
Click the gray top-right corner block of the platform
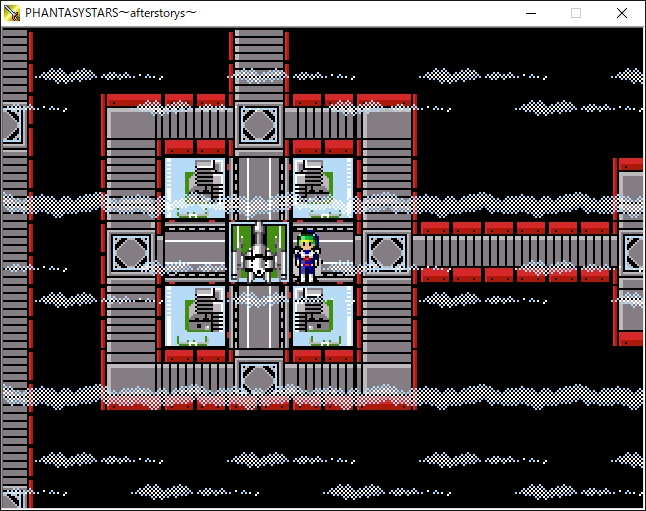[x=386, y=128]
